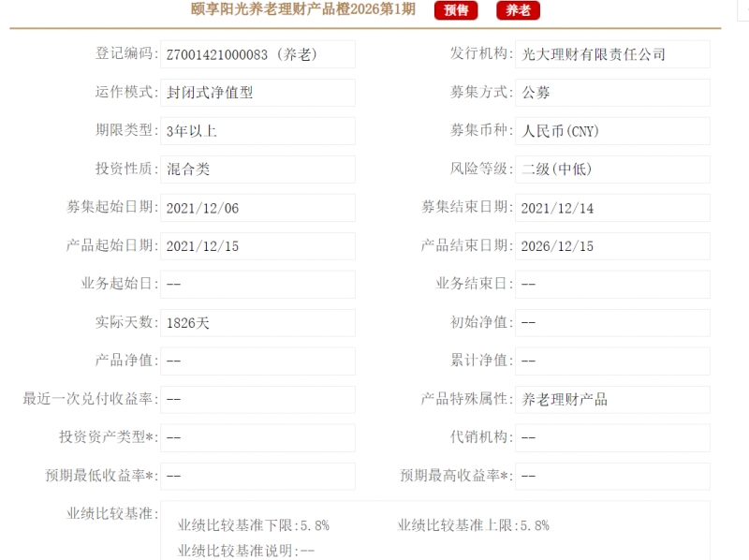Screen dimensions: 749x560
Task: Click the 投资资产类型* label
Action: (x=109, y=436)
